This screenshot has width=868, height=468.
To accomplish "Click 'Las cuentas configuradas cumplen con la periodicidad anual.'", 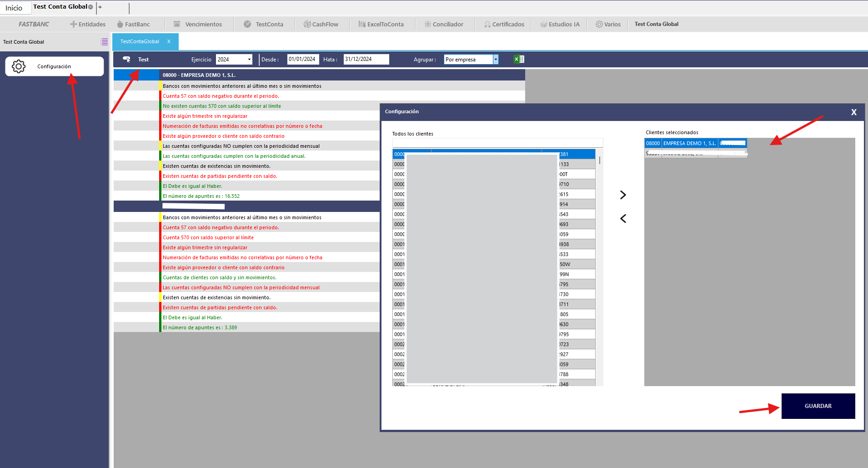I will (234, 156).
